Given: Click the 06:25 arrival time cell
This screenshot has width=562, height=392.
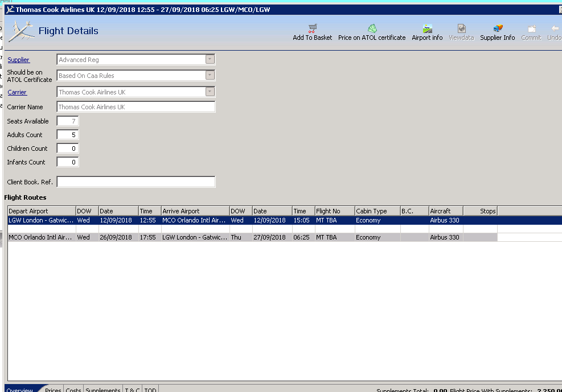Looking at the screenshot, I should tap(303, 237).
